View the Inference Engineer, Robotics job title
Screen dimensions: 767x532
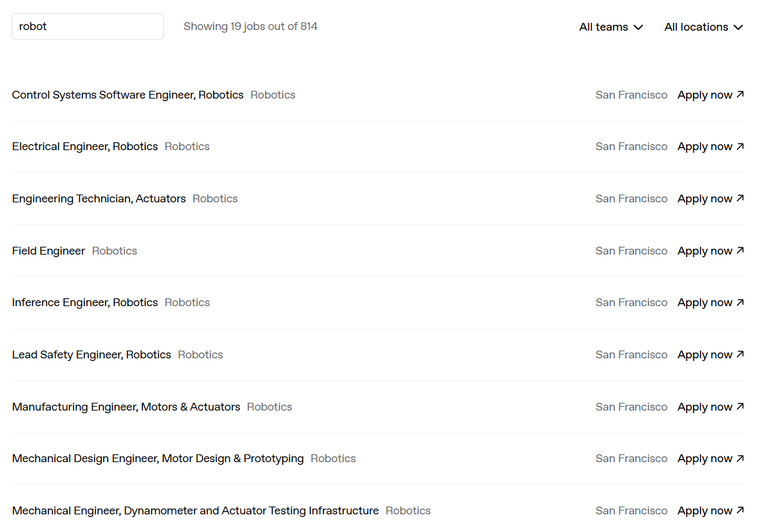pyautogui.click(x=85, y=303)
